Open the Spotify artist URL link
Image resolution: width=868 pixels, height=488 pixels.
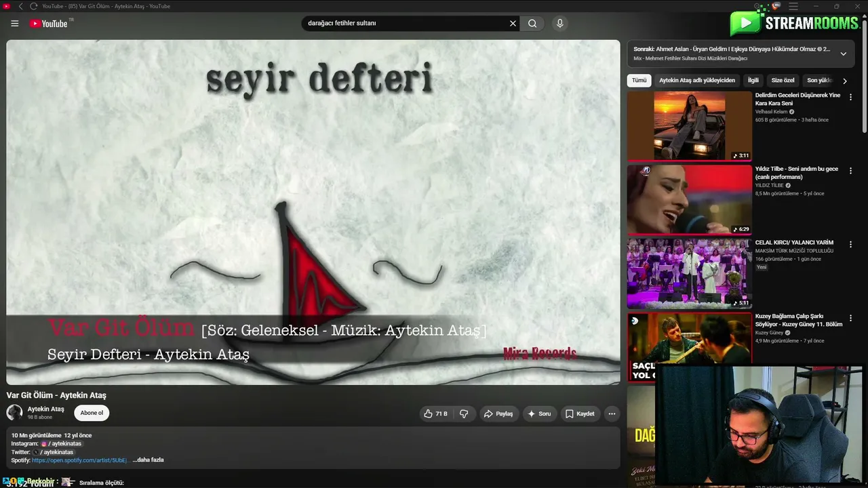tap(80, 460)
